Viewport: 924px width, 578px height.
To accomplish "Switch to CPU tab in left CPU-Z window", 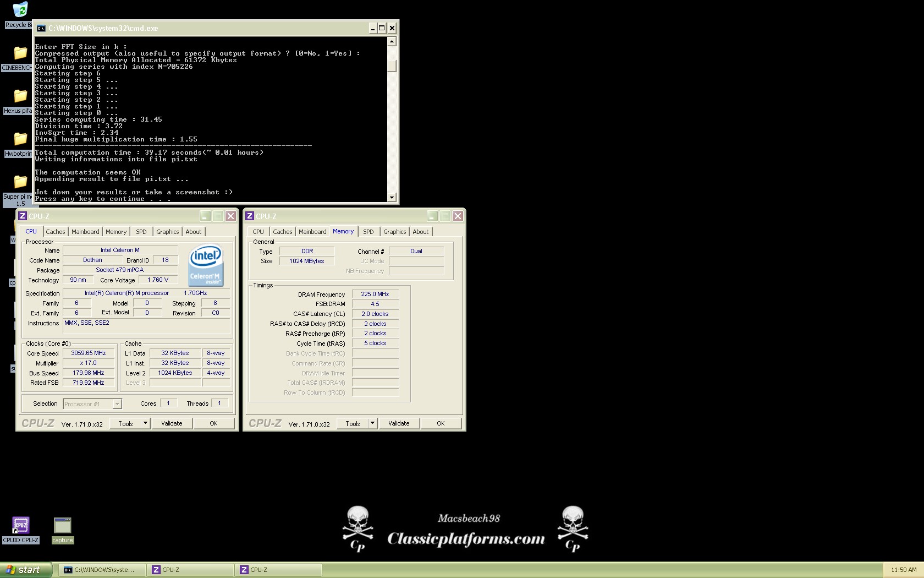I will [x=31, y=231].
